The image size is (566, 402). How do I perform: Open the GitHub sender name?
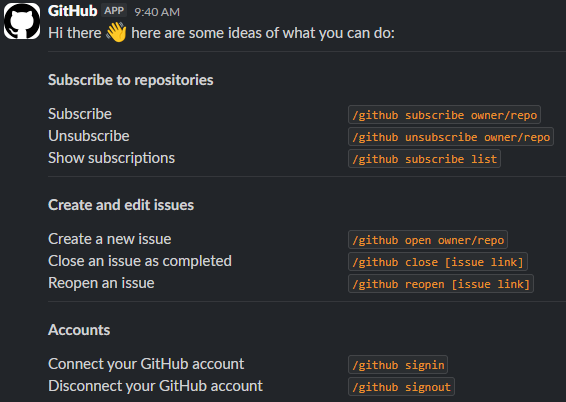pos(73,11)
